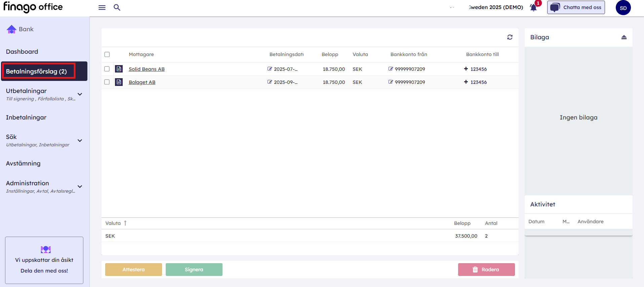This screenshot has height=287, width=644.
Task: Edit from-account on Bolaget AB row
Action: pyautogui.click(x=391, y=82)
